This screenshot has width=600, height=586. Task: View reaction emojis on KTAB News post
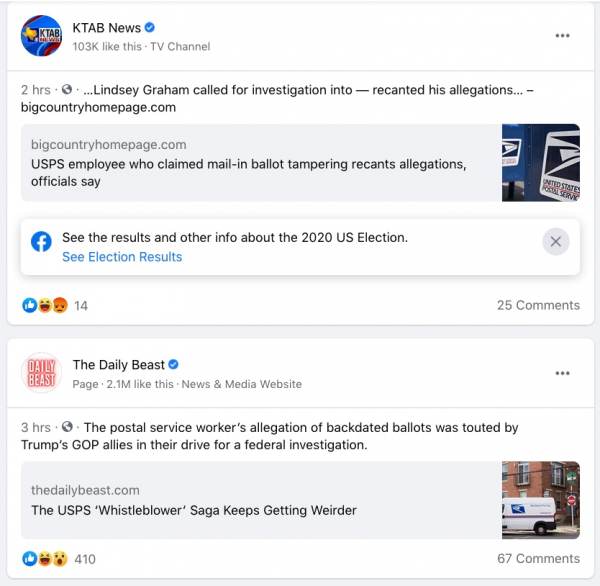tap(45, 305)
